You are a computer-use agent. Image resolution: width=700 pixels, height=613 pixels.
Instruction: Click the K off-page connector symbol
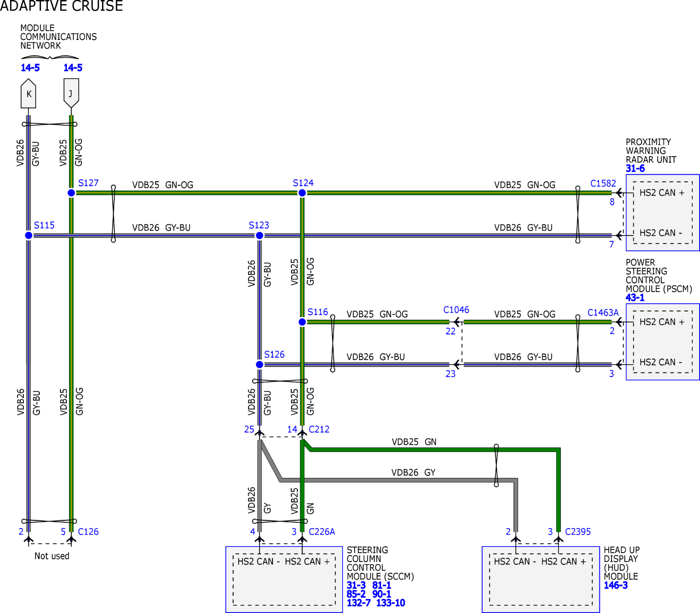[x=28, y=93]
